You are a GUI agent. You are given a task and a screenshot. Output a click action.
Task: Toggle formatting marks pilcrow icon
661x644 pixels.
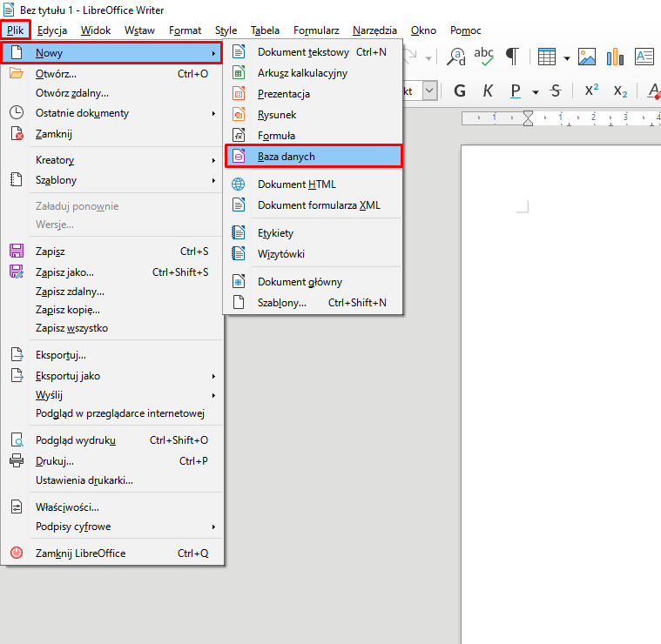coord(512,57)
